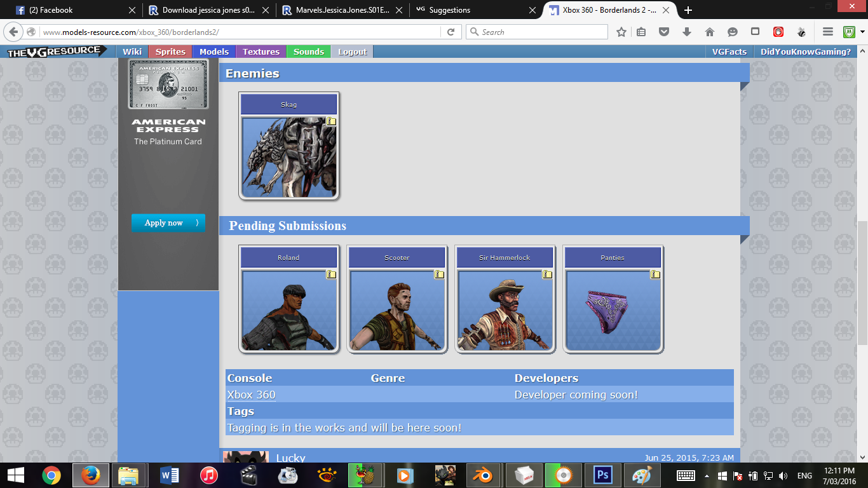Viewport: 868px width, 488px height.
Task: Open the Windows Start button
Action: (x=15, y=475)
